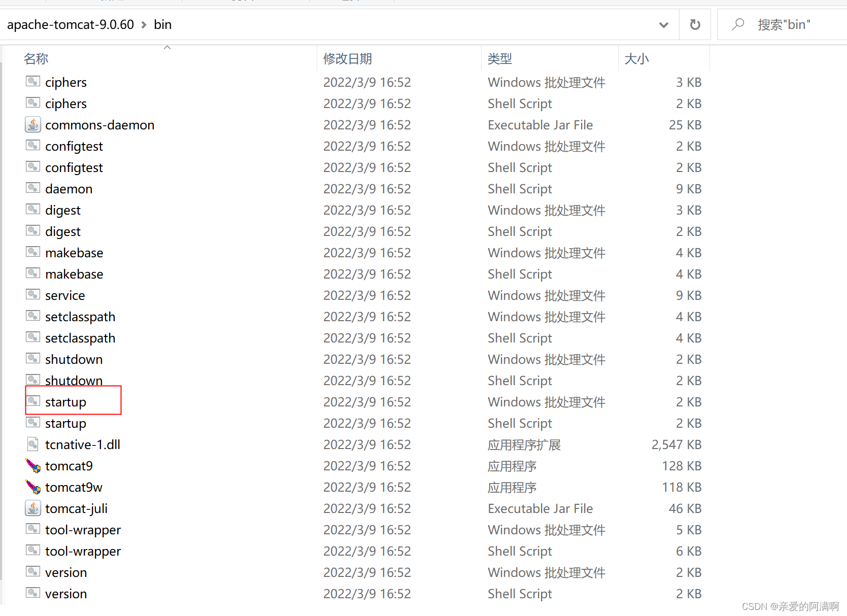Select the tomcat9 file name
This screenshot has height=616, width=847.
pos(69,466)
